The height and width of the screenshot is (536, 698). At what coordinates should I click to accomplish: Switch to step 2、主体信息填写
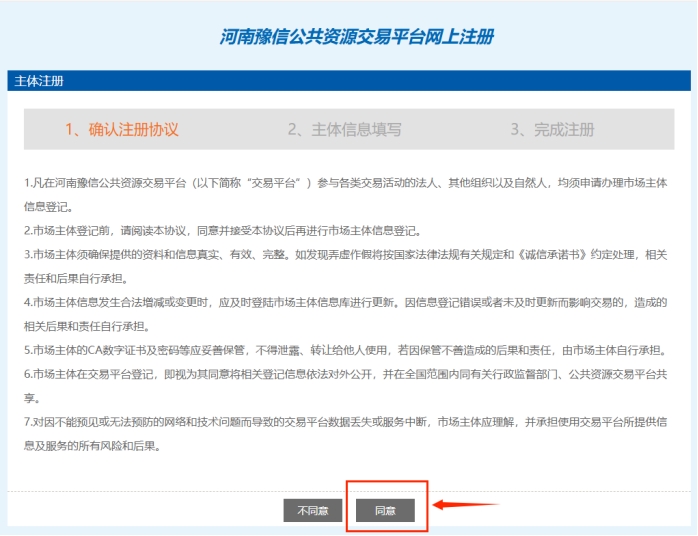click(345, 130)
